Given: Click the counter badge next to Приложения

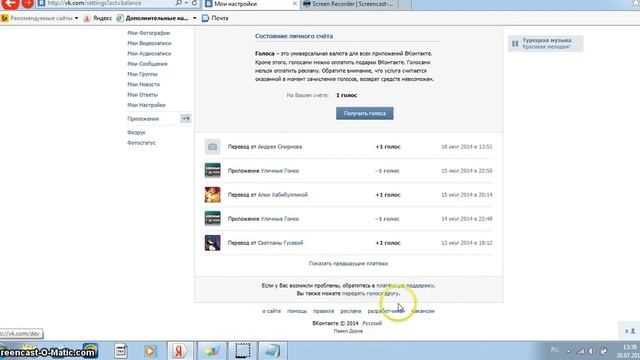Looking at the screenshot, I should coord(186,119).
